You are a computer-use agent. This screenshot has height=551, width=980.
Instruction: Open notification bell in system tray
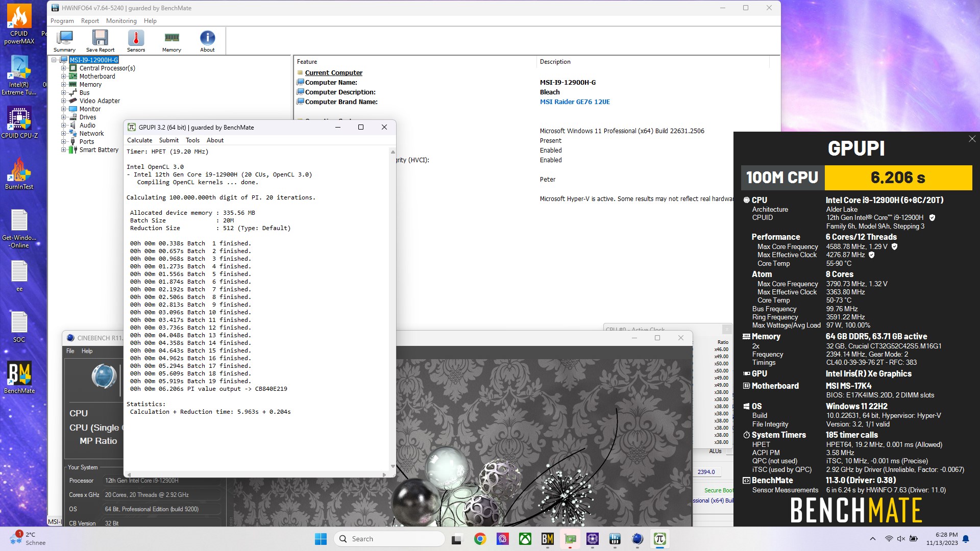(x=966, y=539)
